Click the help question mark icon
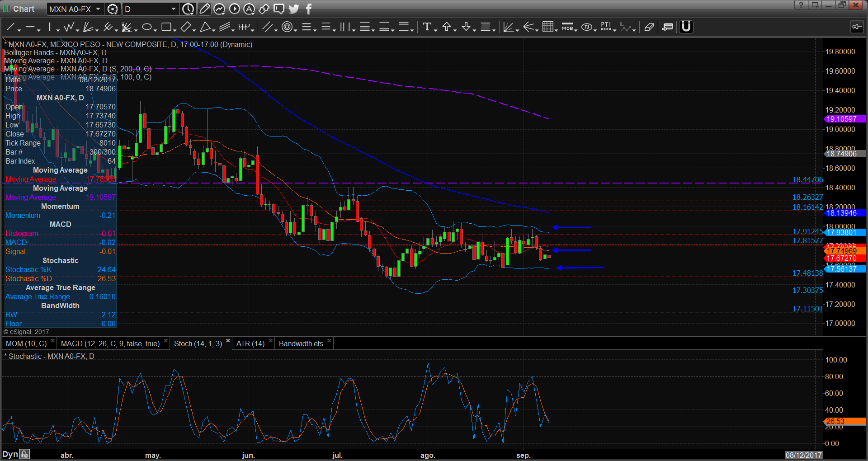 click(801, 5)
